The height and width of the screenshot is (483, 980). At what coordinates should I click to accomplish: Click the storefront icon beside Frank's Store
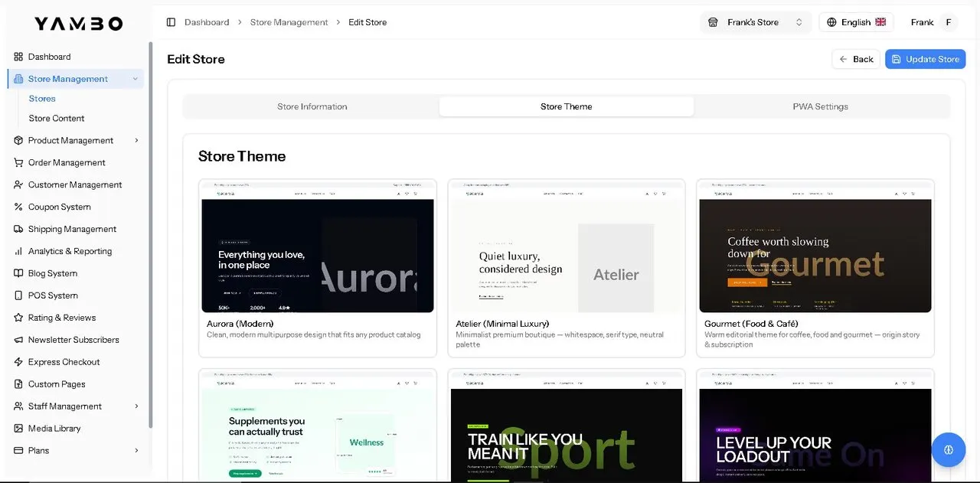point(713,22)
